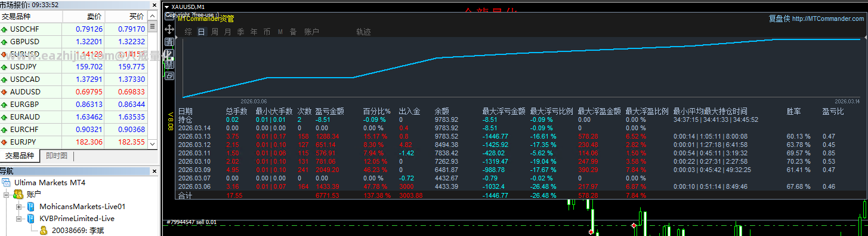Select the 季 quarterly statistics tab
This screenshot has width=868, height=236.
(241, 32)
